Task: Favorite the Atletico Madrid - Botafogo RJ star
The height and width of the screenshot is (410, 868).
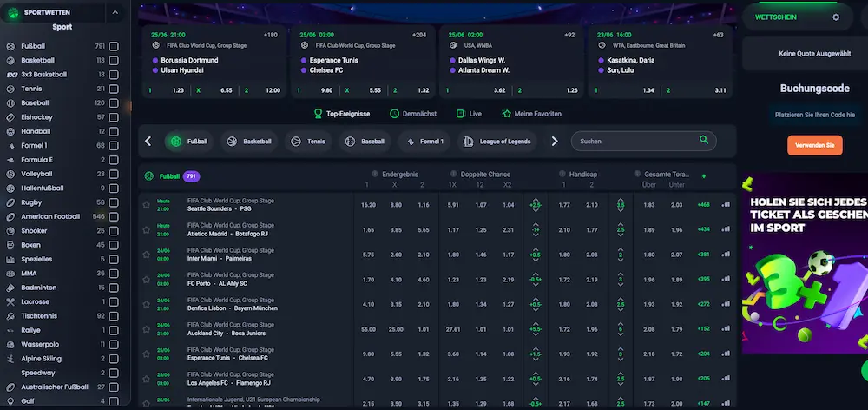Action: tap(146, 230)
